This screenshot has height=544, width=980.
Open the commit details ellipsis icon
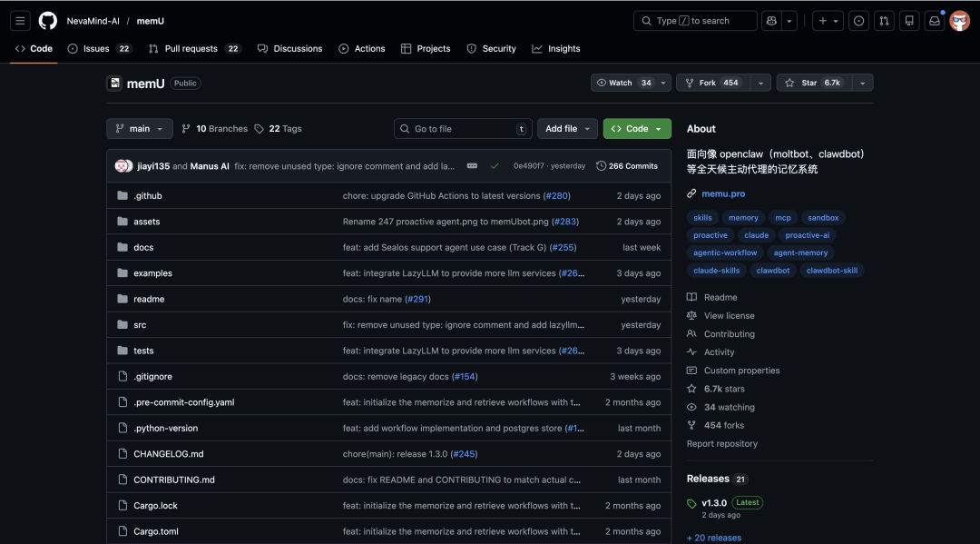coord(473,165)
